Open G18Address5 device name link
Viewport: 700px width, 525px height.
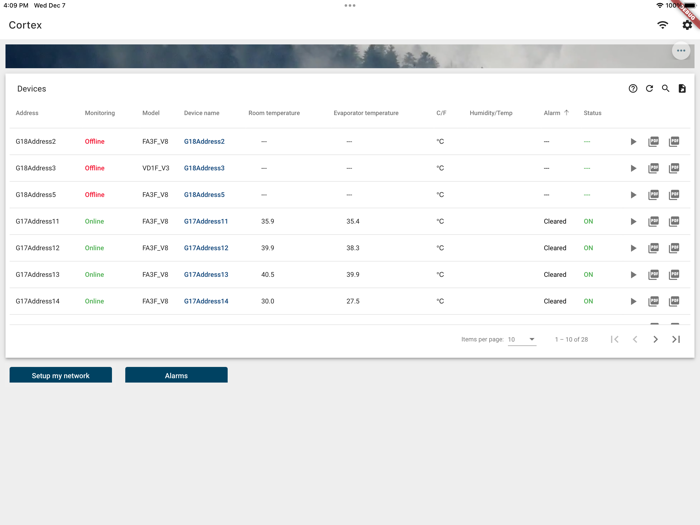pyautogui.click(x=204, y=195)
